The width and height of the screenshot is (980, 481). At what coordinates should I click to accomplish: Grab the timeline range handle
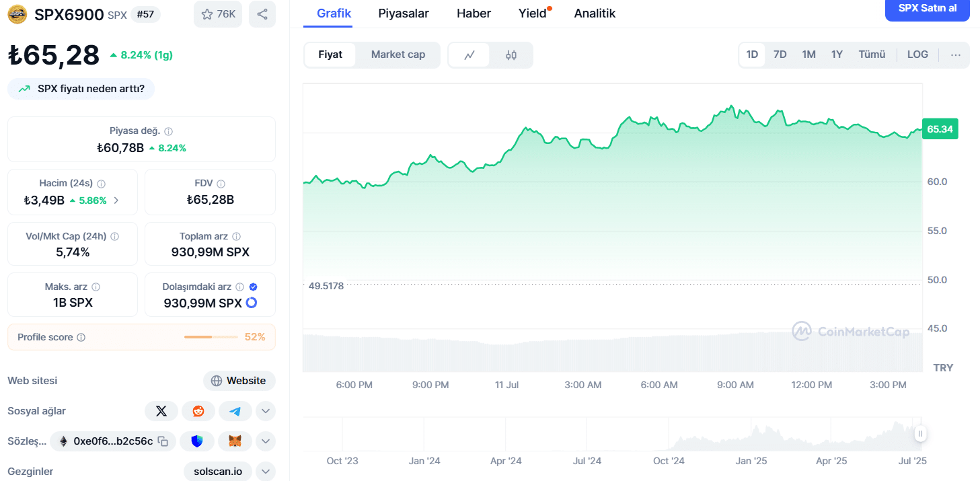920,434
